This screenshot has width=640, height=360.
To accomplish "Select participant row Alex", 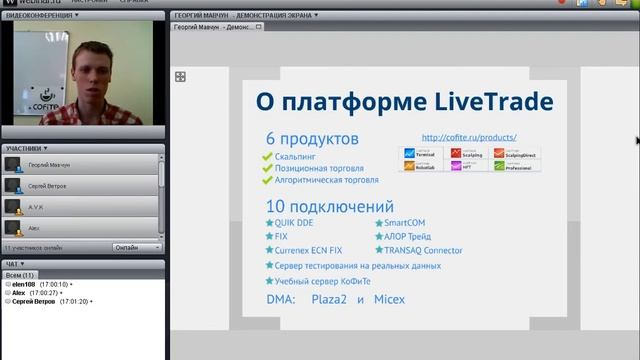I will click(80, 228).
